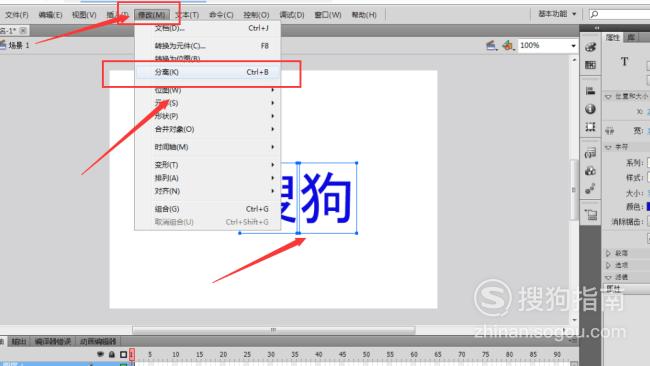The image size is (650, 366).
Task: Open the 窗口(W) menu
Action: click(x=328, y=15)
